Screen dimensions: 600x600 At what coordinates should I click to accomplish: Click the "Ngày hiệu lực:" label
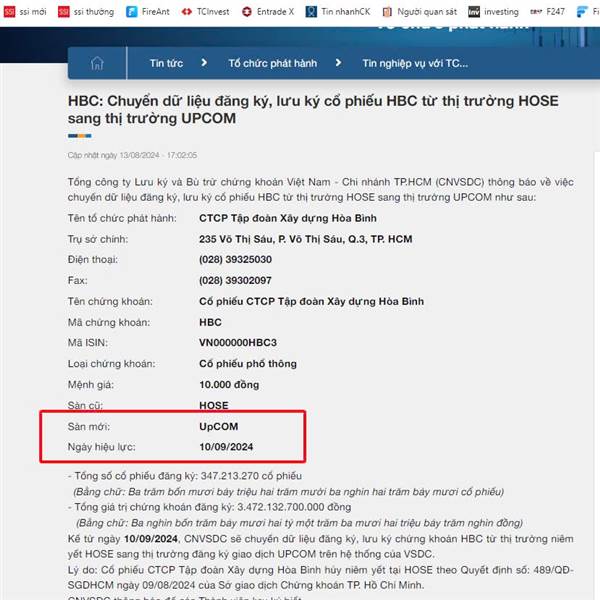(x=101, y=447)
